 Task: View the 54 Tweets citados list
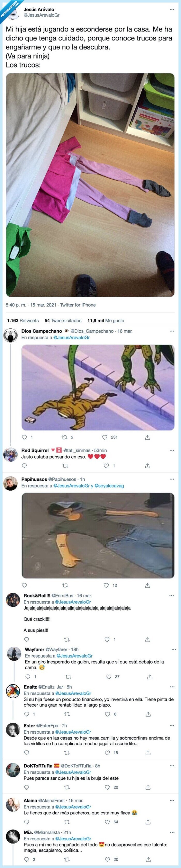point(63,320)
